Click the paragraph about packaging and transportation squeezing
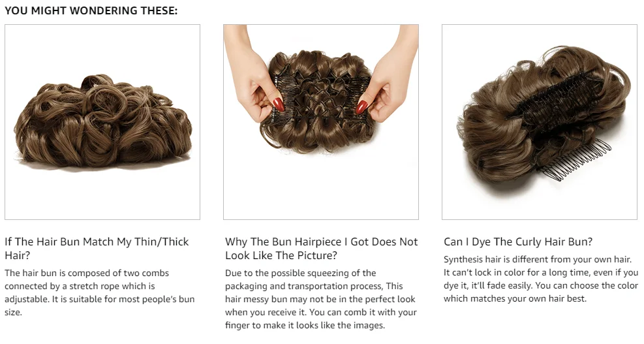Viewport: 644px width, 344px height. click(x=321, y=299)
